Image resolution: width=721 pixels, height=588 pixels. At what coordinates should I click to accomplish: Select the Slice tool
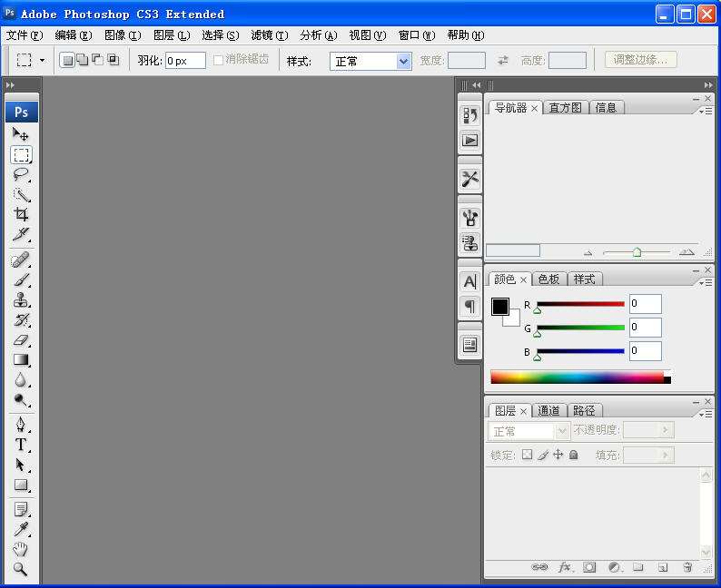point(21,234)
